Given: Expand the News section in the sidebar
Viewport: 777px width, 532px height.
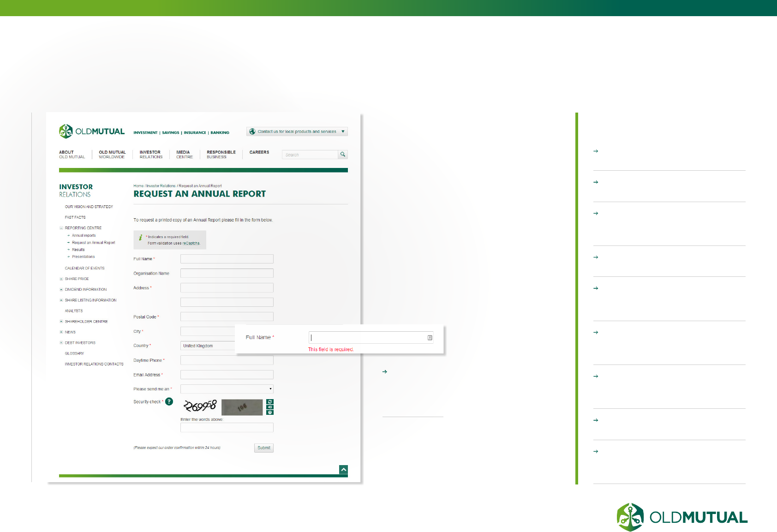Looking at the screenshot, I should coord(61,332).
